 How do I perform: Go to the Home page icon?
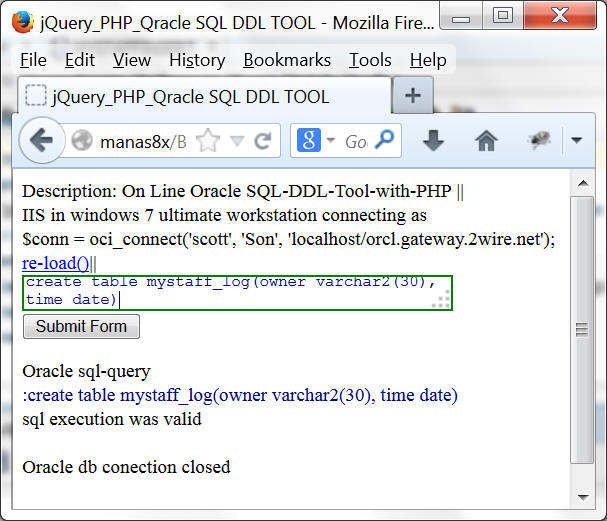tap(486, 141)
